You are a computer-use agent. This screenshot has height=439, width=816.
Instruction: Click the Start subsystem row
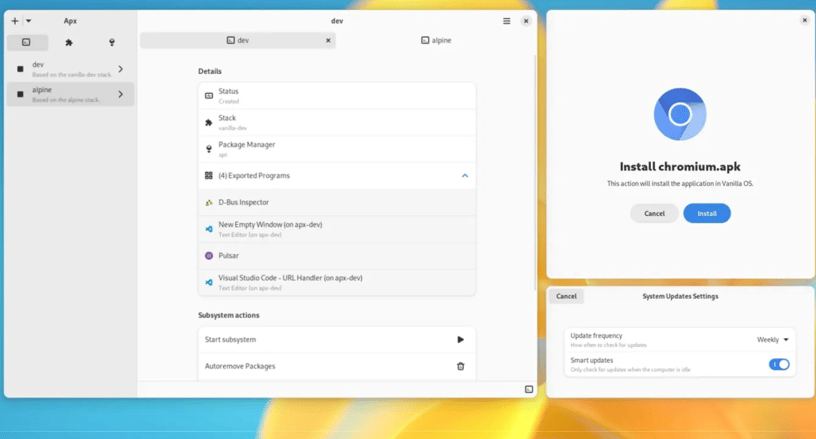click(x=337, y=340)
